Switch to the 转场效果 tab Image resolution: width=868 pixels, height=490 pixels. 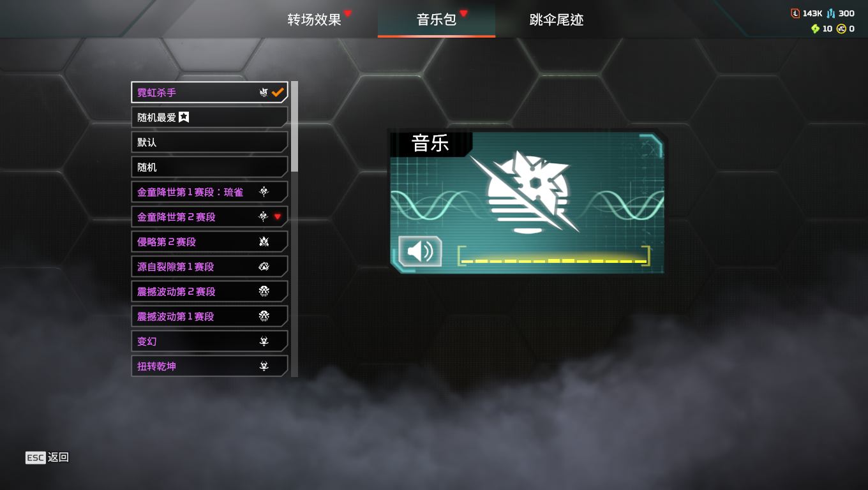click(x=314, y=20)
